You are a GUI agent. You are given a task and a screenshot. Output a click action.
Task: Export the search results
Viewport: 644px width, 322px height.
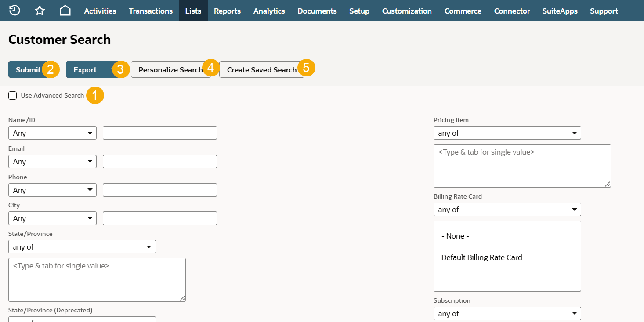(x=85, y=69)
